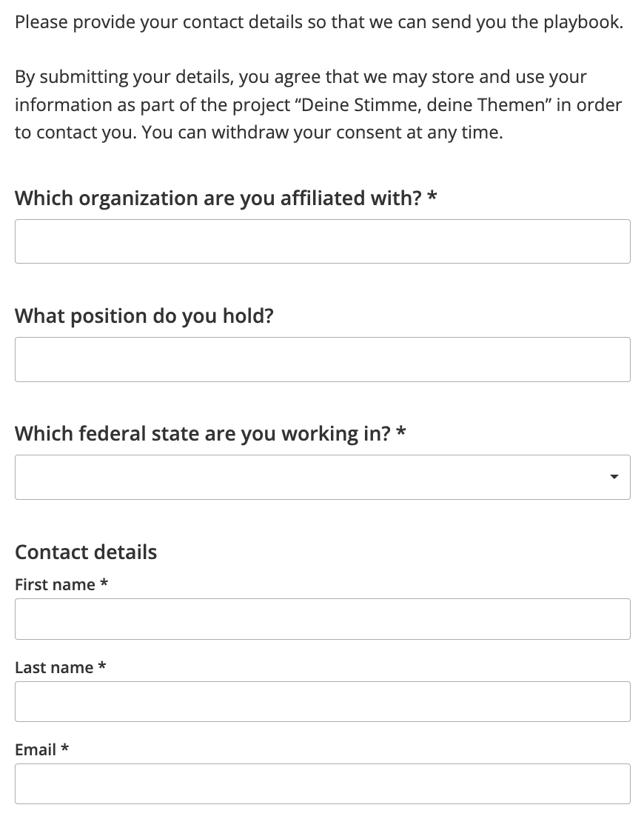This screenshot has height=819, width=644.
Task: Click into the Email field
Action: [322, 784]
